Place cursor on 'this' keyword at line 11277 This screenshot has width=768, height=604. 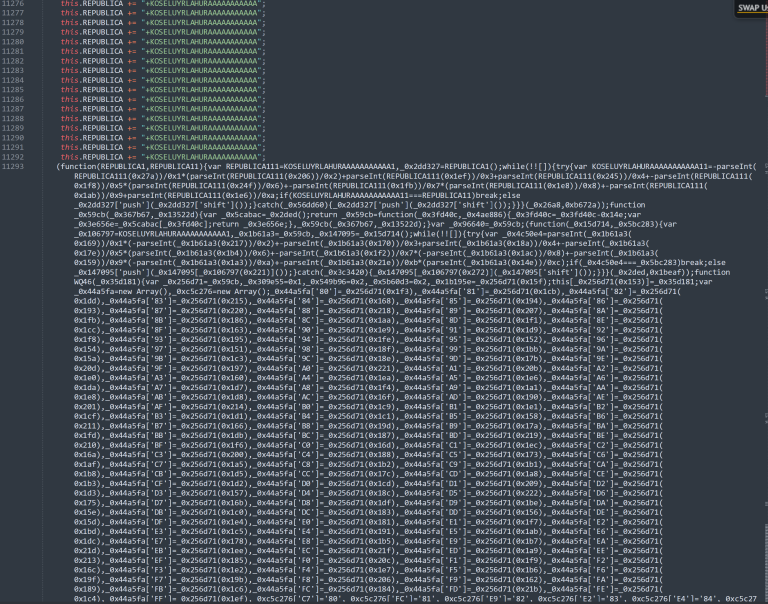tap(68, 14)
